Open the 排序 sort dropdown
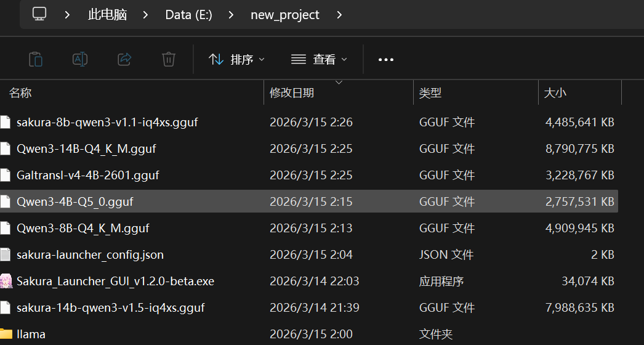Viewport: 644px width, 345px height. [236, 60]
